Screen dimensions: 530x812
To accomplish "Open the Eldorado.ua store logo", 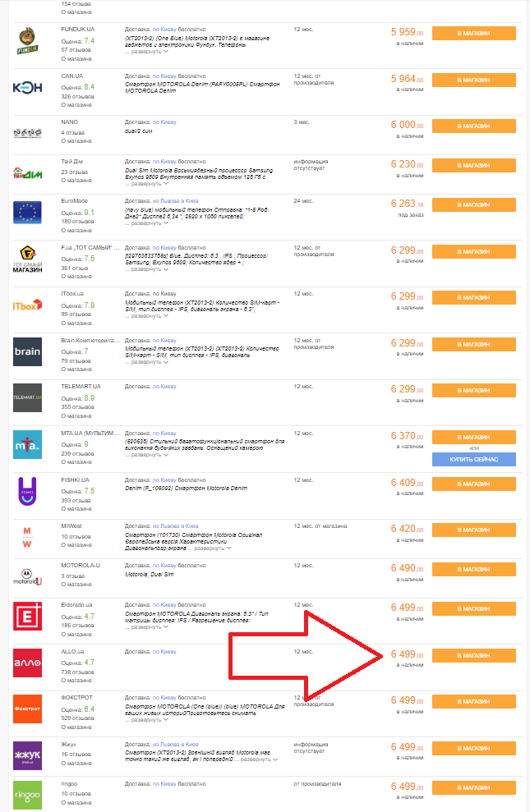I will (27, 617).
